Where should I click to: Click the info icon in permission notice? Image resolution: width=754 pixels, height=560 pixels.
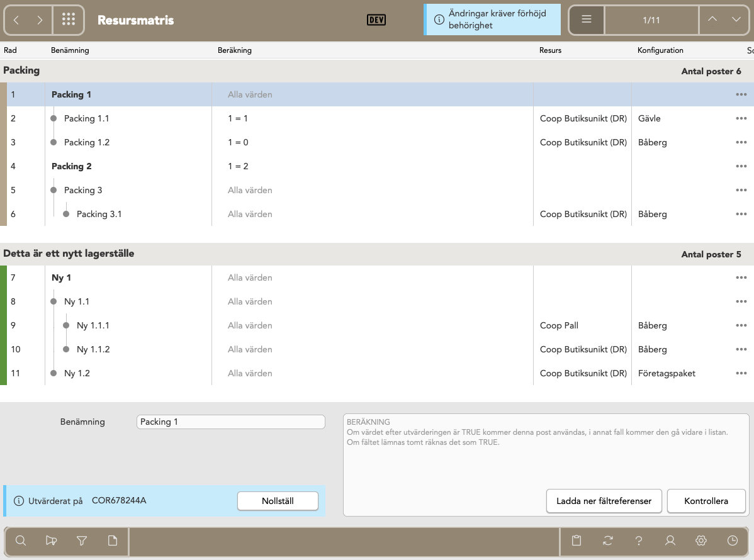coord(439,20)
